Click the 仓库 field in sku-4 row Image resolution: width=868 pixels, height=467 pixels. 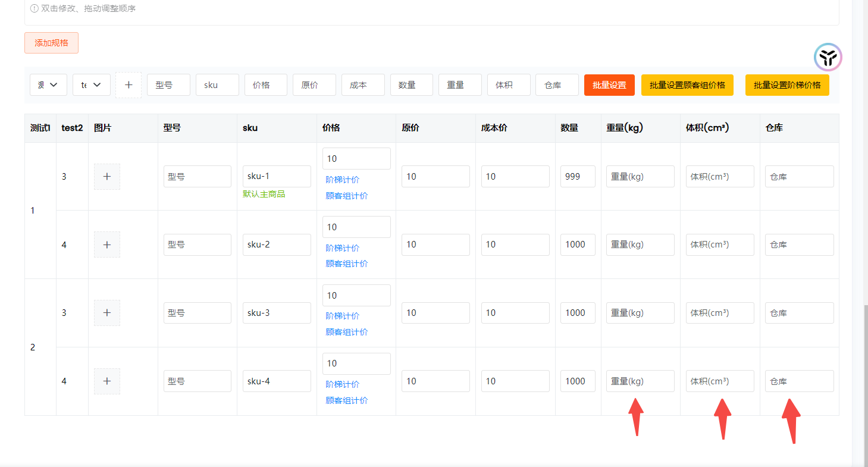(x=800, y=381)
